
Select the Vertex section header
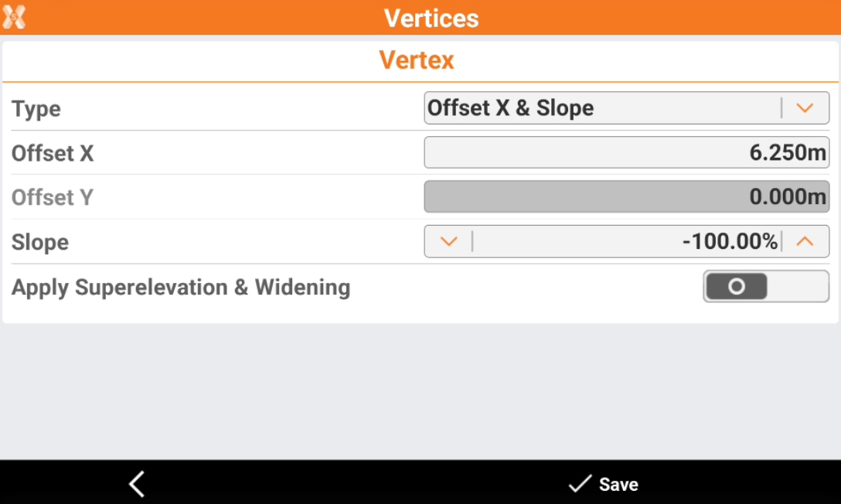(x=417, y=60)
